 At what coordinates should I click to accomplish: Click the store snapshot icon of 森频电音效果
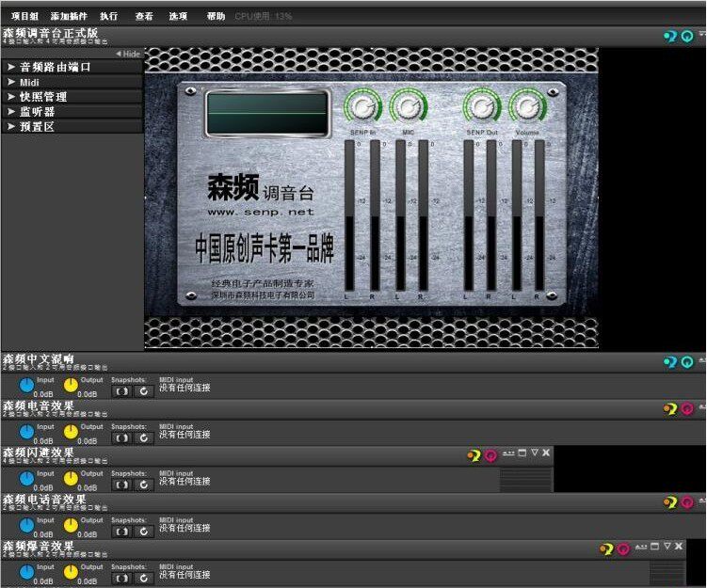[x=121, y=438]
